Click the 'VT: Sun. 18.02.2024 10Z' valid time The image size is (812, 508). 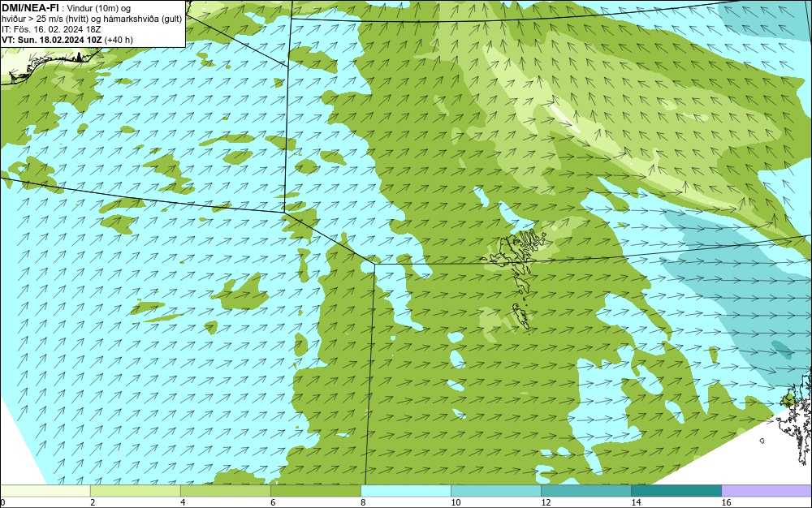coord(52,39)
